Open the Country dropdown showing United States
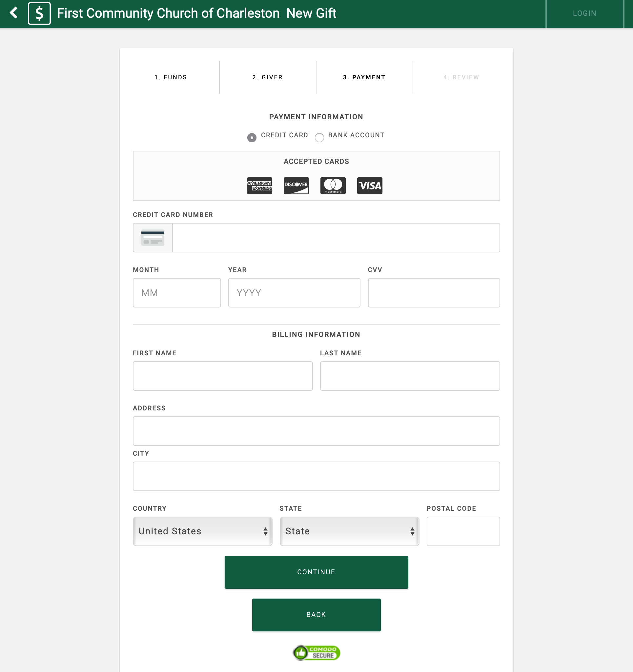The width and height of the screenshot is (633, 672). point(202,531)
